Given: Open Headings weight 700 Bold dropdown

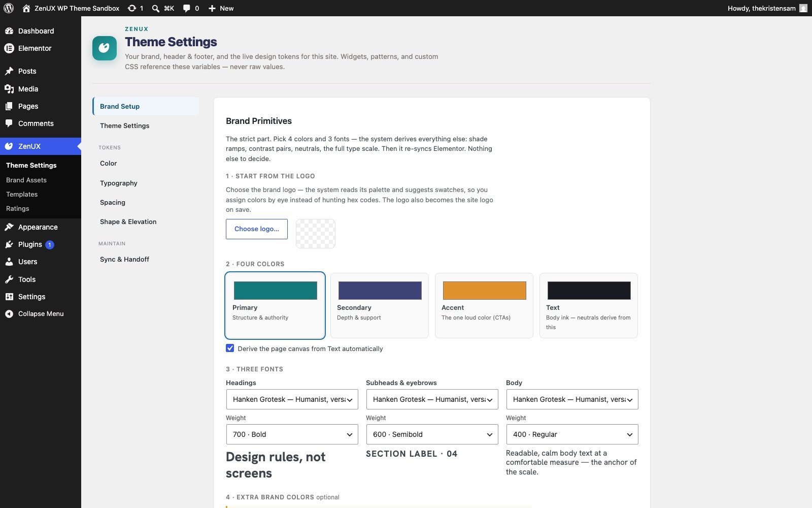Looking at the screenshot, I should [x=292, y=434].
